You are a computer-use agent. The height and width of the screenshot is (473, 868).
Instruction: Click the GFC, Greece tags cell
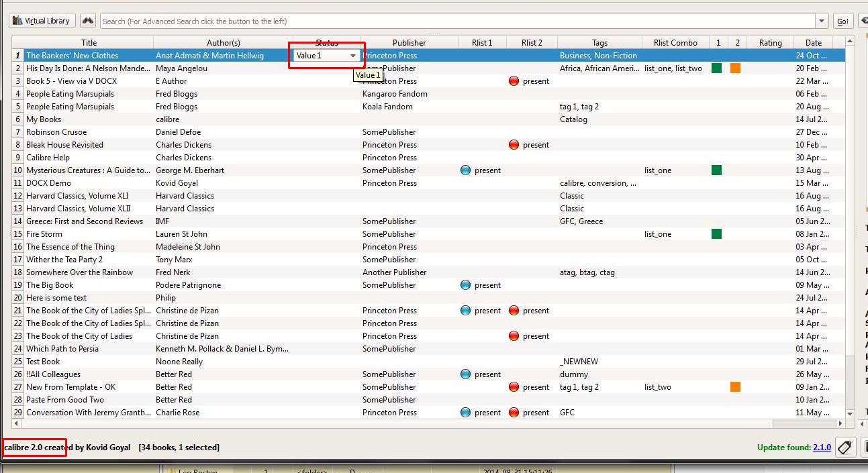point(581,221)
